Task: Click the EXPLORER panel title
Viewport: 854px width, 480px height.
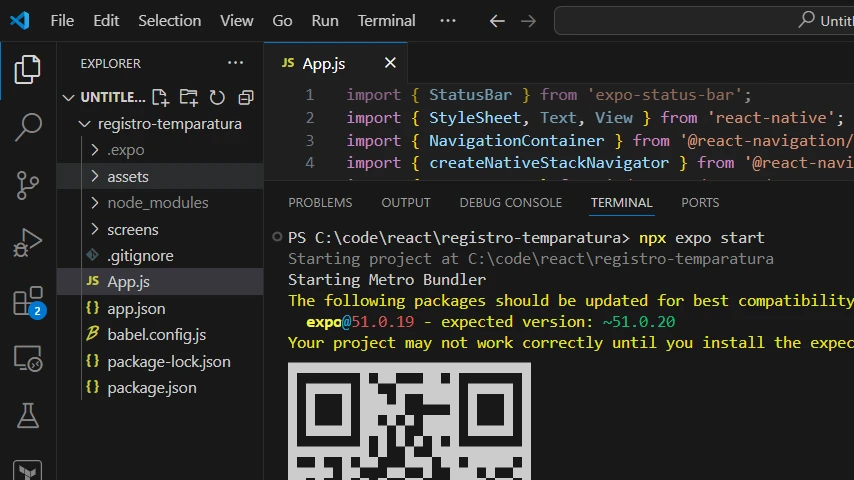Action: click(x=111, y=64)
